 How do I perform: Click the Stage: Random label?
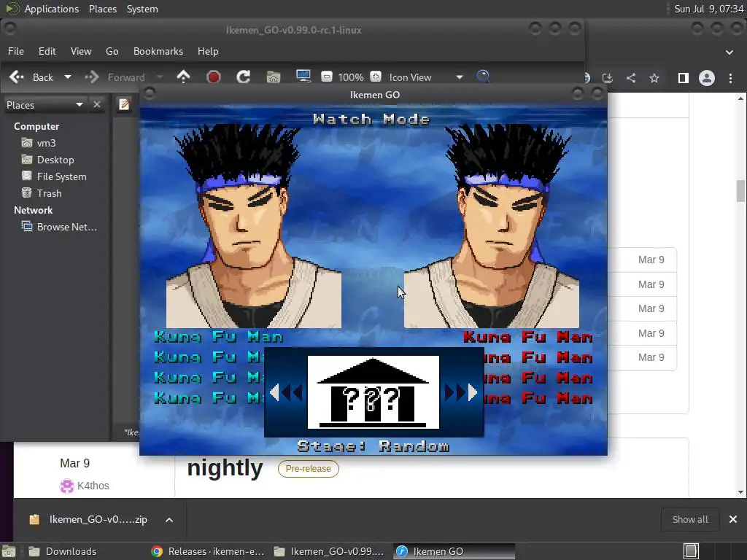pyautogui.click(x=373, y=446)
